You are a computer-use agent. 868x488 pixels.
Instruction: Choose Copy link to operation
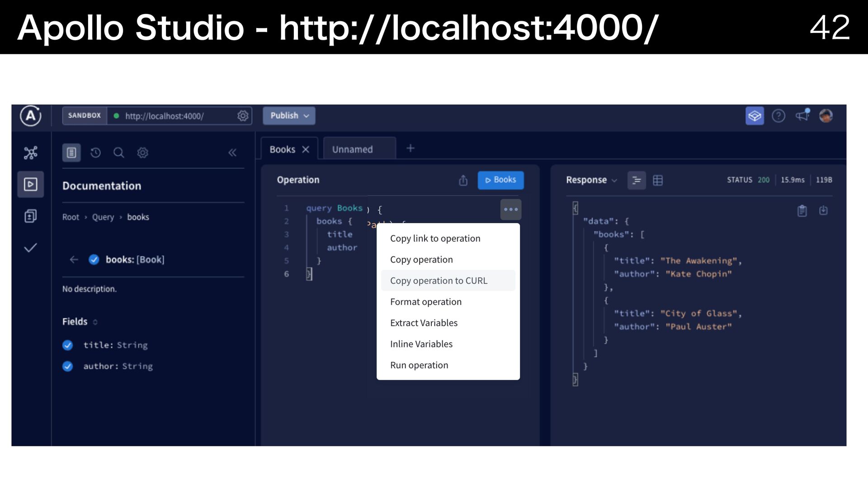coord(448,239)
